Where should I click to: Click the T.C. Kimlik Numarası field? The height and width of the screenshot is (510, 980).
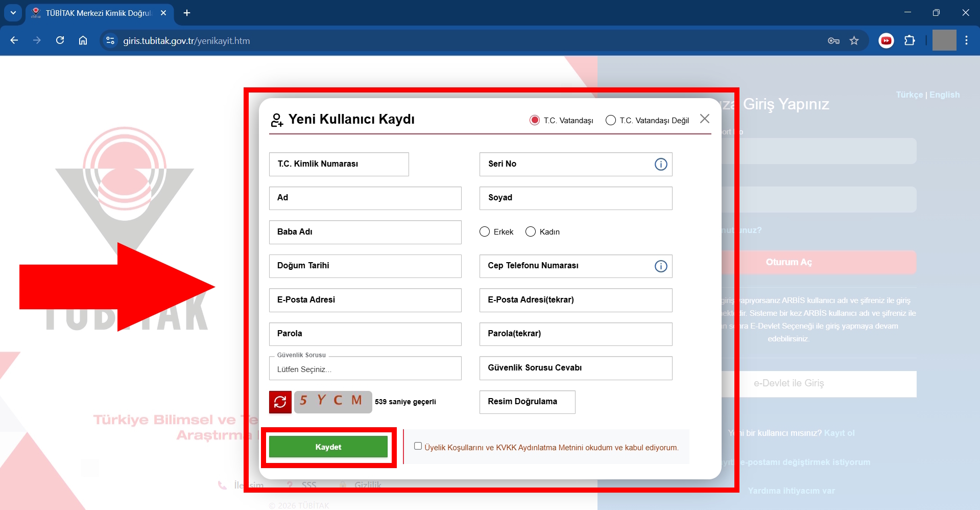tap(339, 164)
